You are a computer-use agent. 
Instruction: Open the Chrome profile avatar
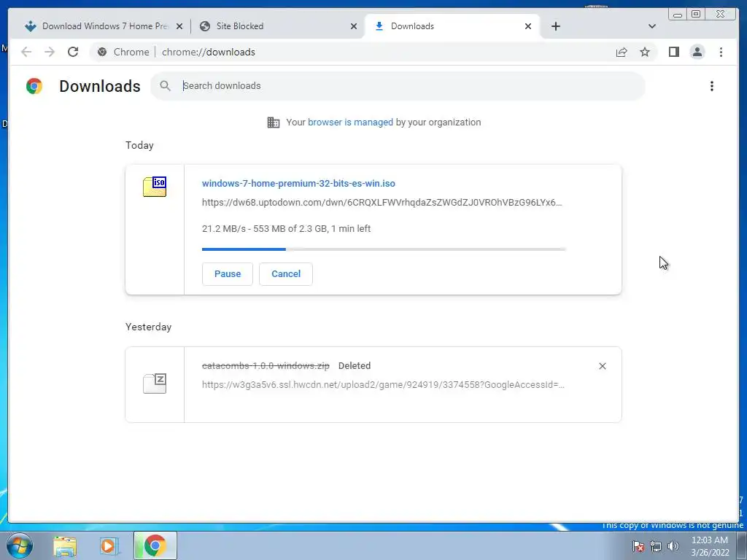tap(697, 52)
